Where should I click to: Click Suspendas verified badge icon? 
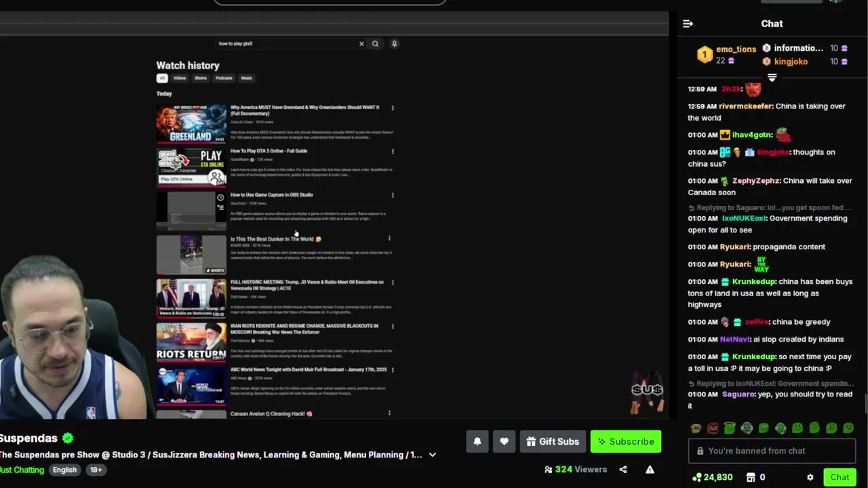(68, 438)
